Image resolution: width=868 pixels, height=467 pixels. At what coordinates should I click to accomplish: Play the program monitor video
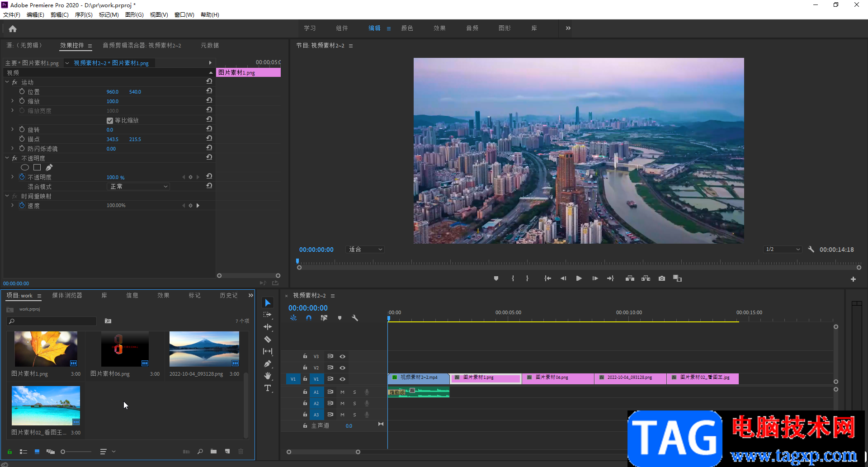(x=579, y=278)
